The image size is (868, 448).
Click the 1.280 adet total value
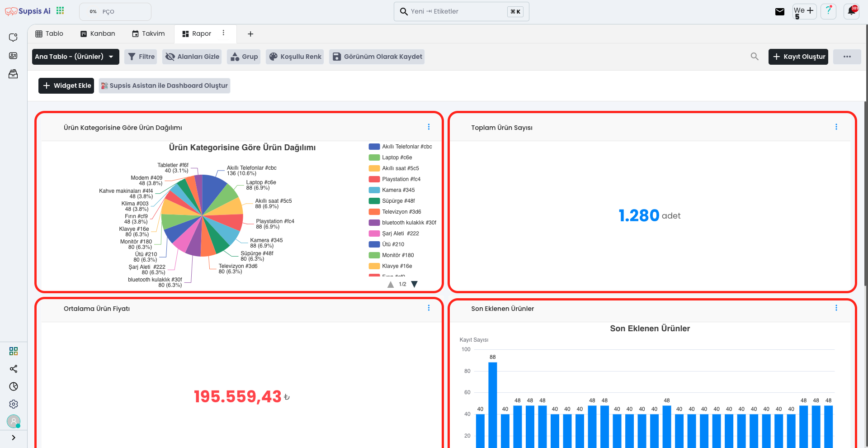(x=649, y=216)
